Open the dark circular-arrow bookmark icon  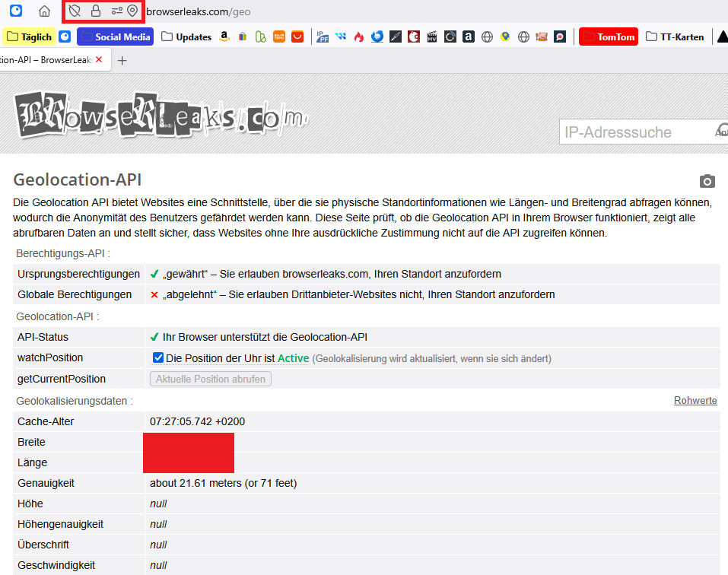[450, 37]
